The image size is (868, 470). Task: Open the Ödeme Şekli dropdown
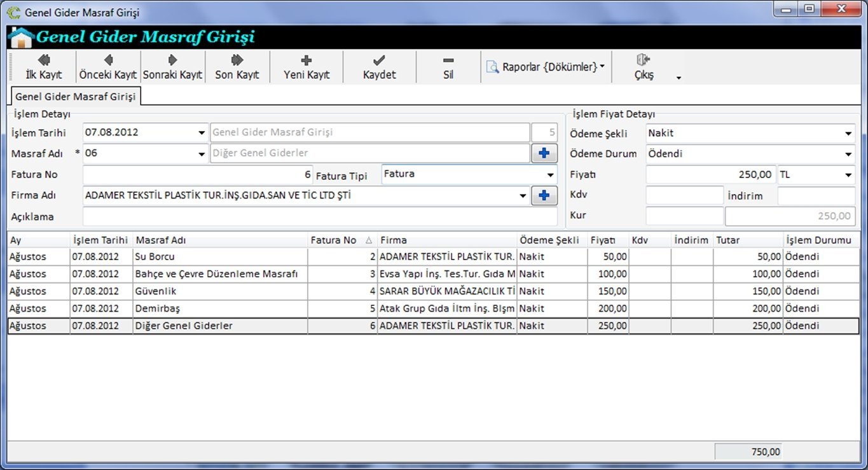(848, 134)
